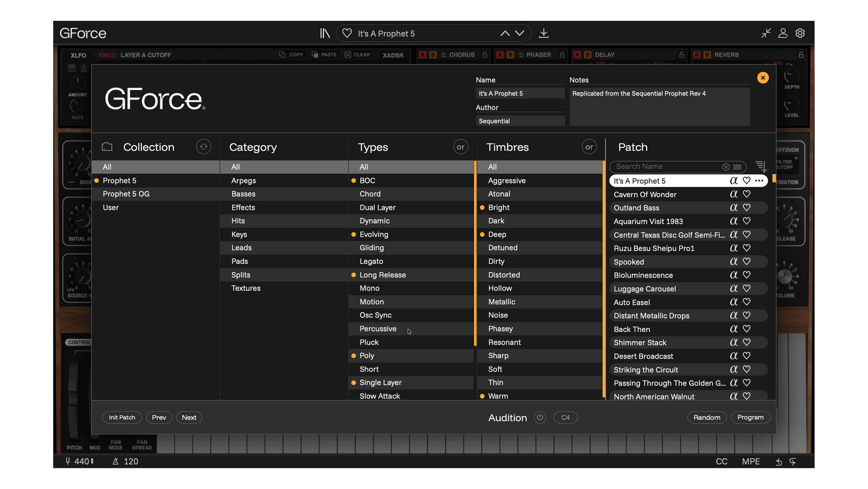The width and height of the screenshot is (868, 489).
Task: Favorite the Spooked patch
Action: (x=746, y=261)
